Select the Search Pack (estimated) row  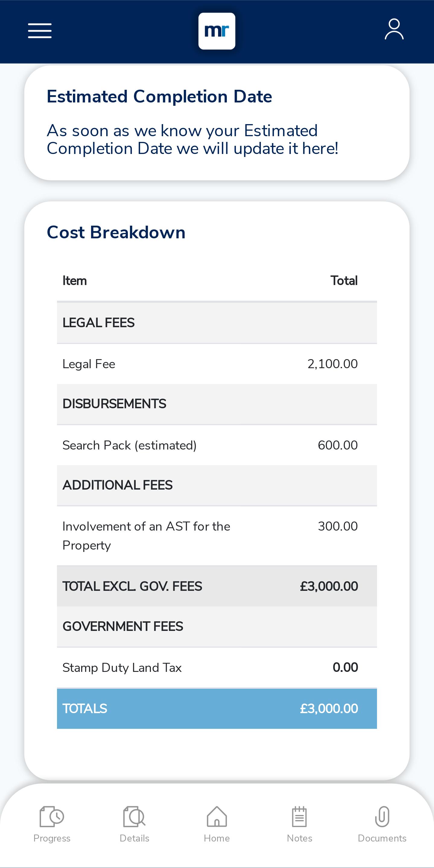(x=217, y=445)
